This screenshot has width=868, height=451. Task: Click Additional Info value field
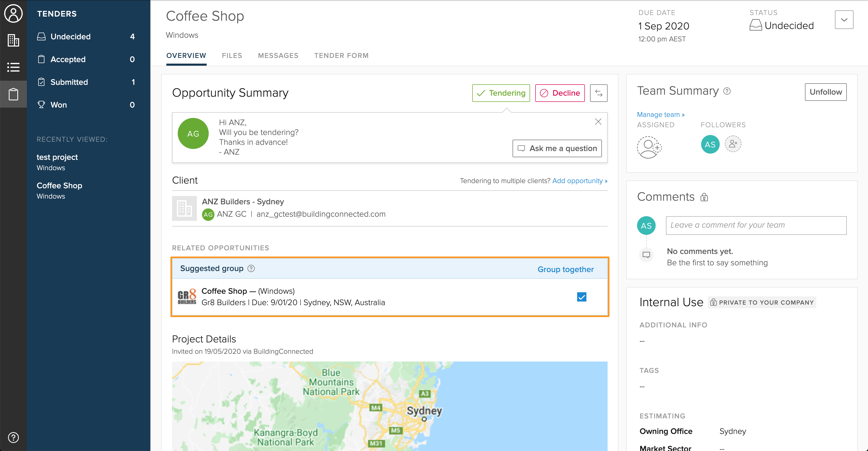642,341
